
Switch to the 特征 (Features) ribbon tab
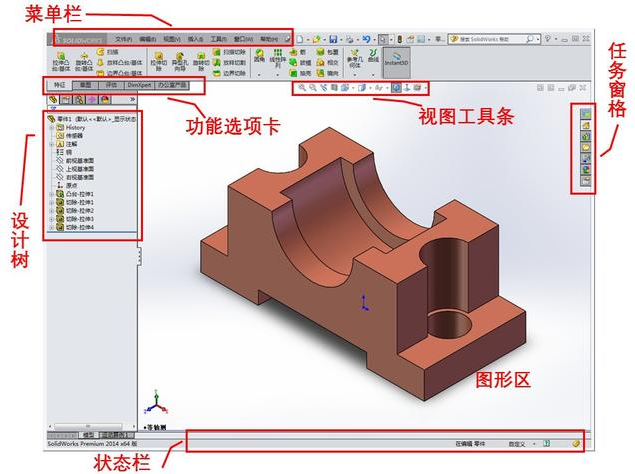tap(60, 85)
